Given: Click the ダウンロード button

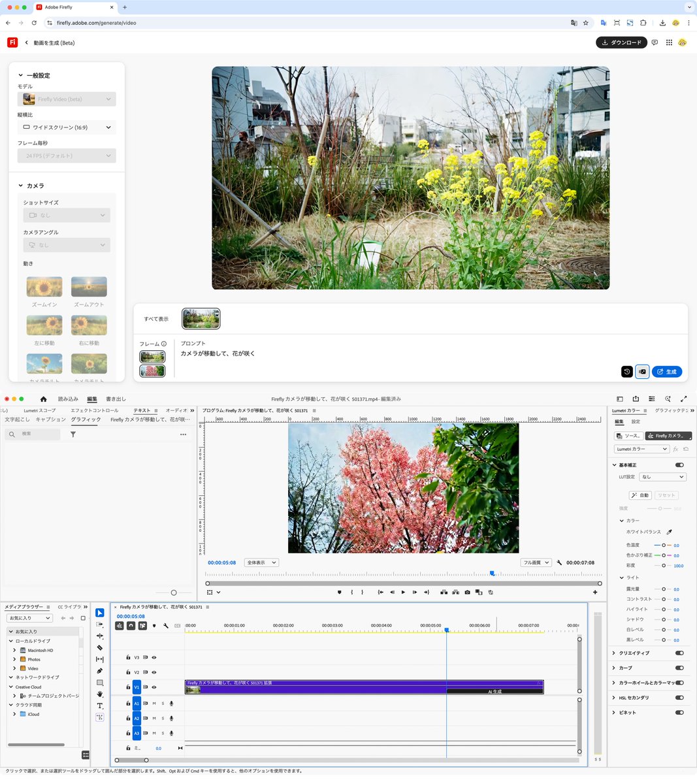Looking at the screenshot, I should click(x=621, y=42).
